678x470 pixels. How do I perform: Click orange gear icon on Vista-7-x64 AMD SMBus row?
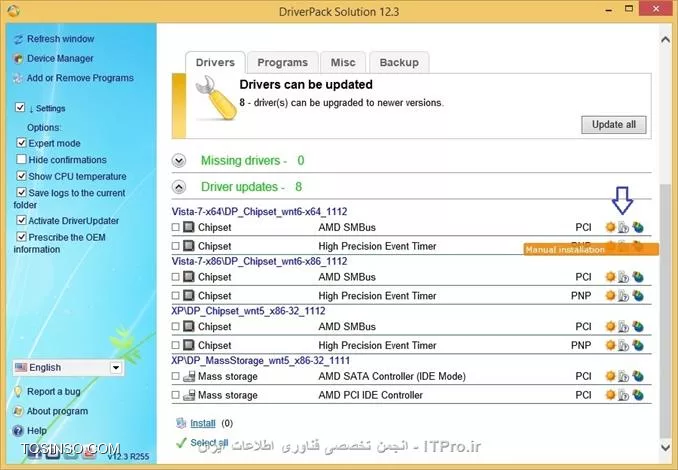(610, 227)
